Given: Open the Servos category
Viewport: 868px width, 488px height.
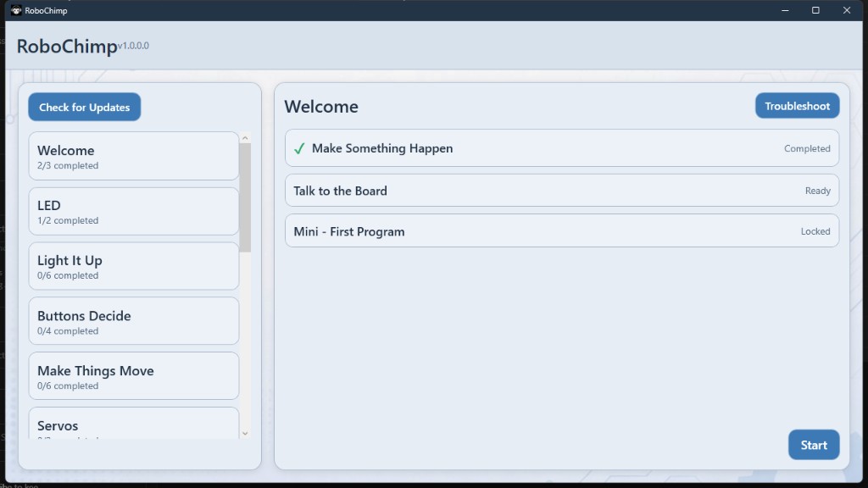Looking at the screenshot, I should tap(133, 424).
